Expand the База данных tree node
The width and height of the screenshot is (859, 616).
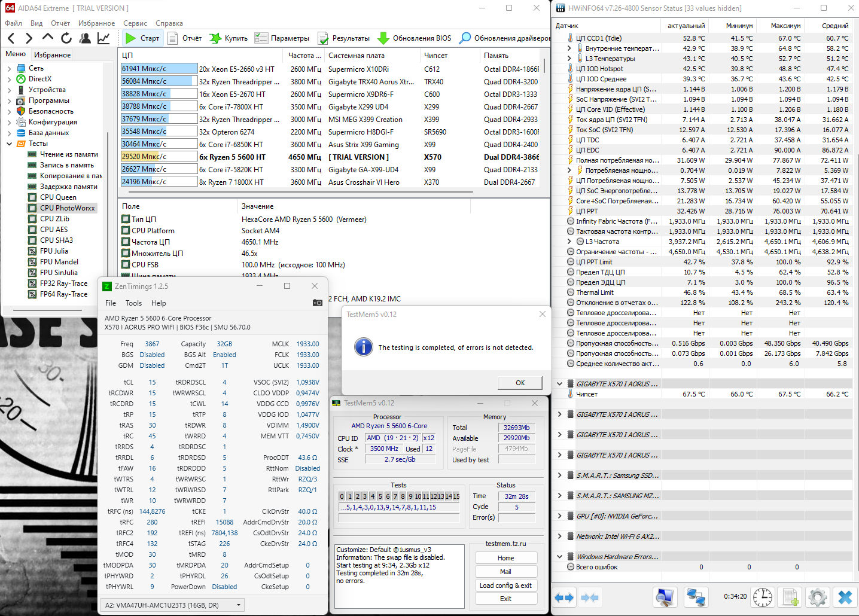10,133
